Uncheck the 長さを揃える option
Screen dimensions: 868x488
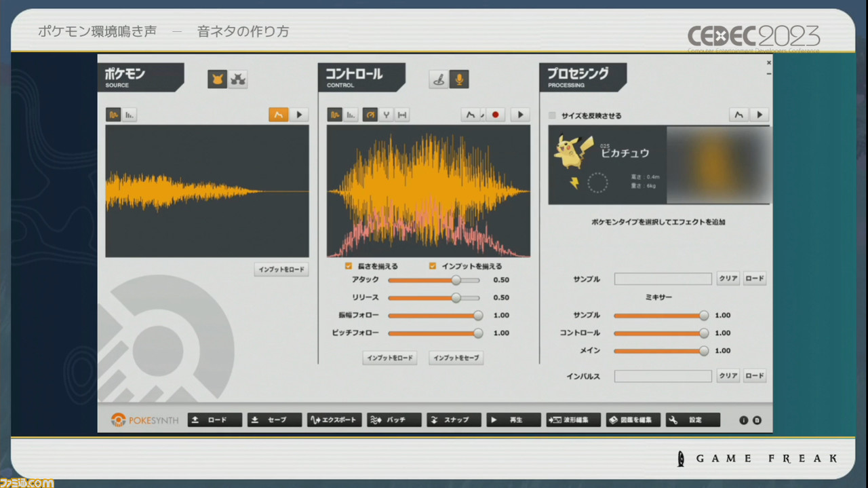click(348, 266)
